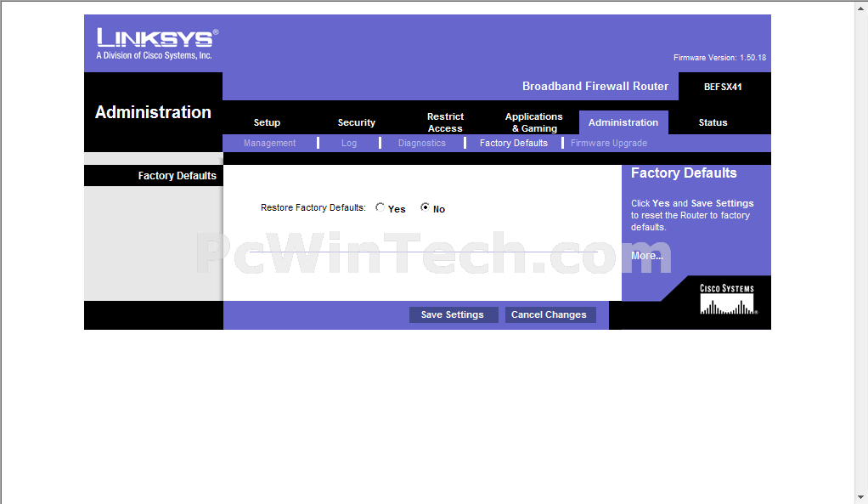The image size is (868, 504).
Task: Open the Management sub-tab
Action: [x=269, y=143]
